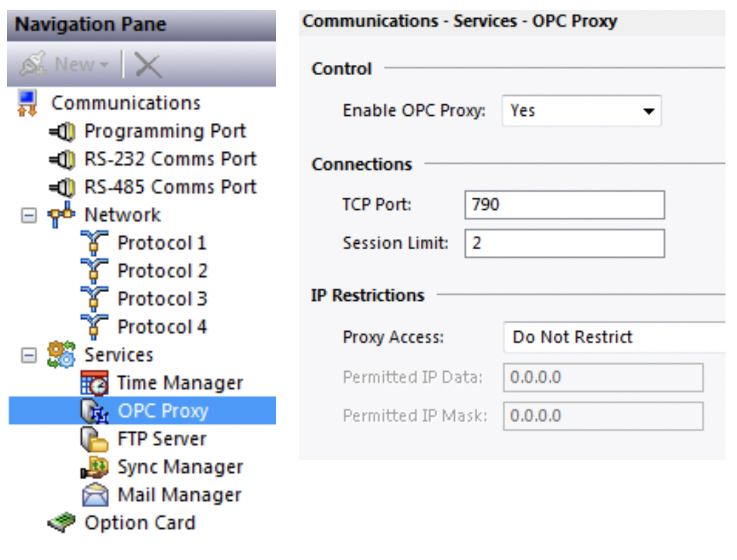This screenshot has height=560, width=737.
Task: Click the TCP Port input field
Action: [565, 205]
